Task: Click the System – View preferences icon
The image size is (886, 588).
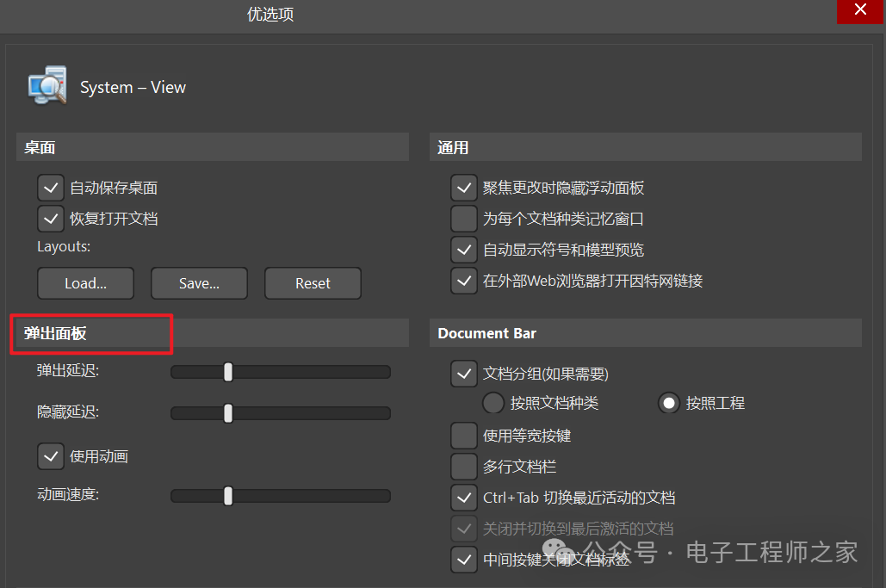Action: click(x=47, y=85)
